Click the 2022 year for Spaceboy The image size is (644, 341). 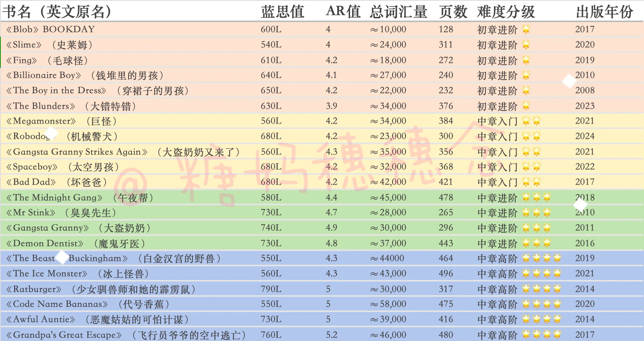585,167
